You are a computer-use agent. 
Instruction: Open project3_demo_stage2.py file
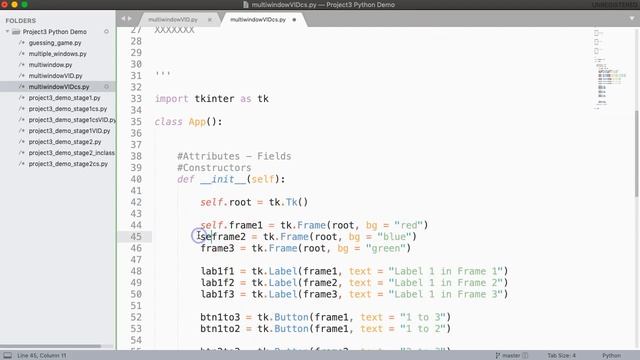tap(65, 142)
